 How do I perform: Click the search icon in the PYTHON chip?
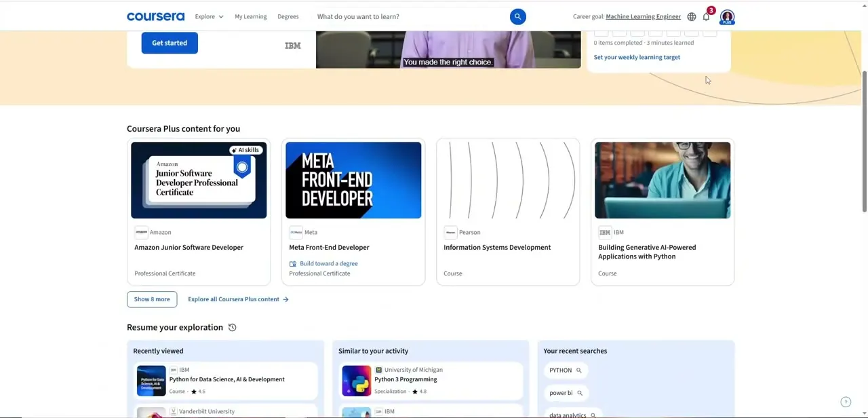tap(578, 370)
